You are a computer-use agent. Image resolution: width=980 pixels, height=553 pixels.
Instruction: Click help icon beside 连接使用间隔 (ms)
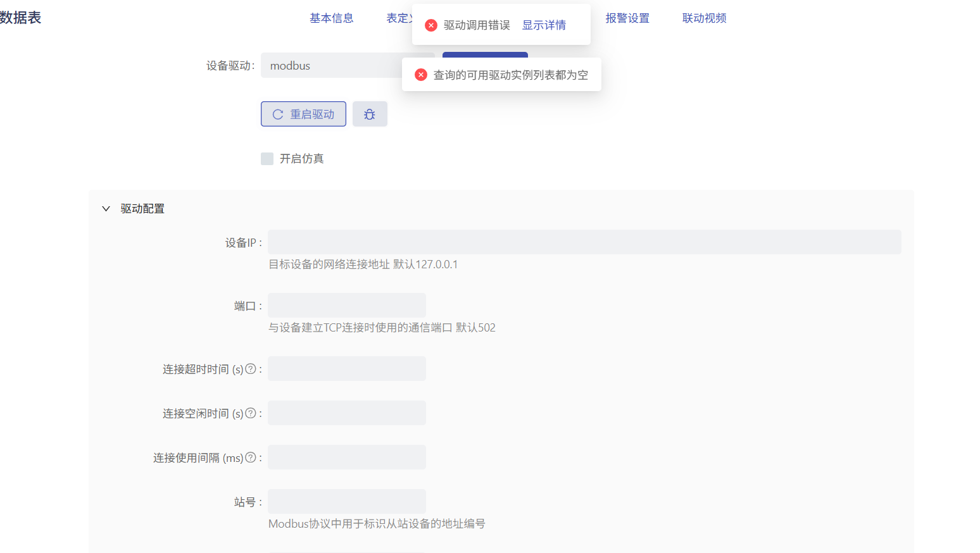click(x=251, y=457)
